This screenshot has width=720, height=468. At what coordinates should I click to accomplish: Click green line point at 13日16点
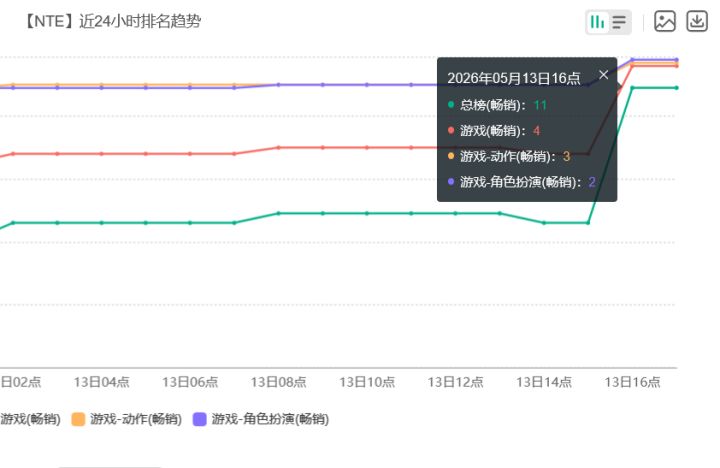[632, 87]
